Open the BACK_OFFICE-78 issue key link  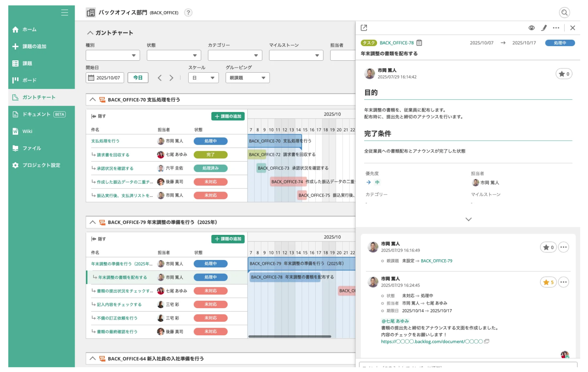coord(397,43)
